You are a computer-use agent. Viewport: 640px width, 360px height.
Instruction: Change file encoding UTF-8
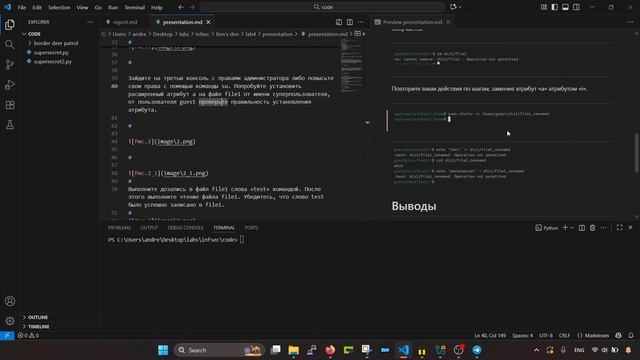tap(546, 336)
